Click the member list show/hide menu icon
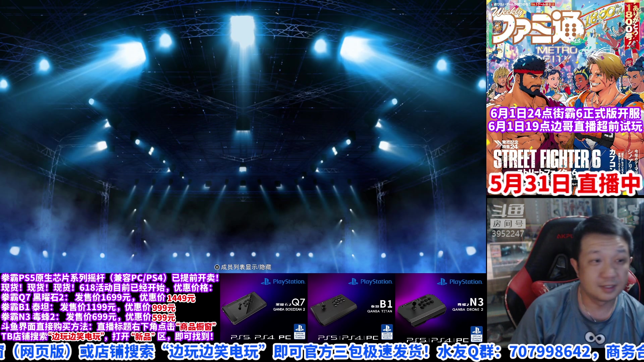Image resolution: width=644 pixels, height=362 pixels. pos(217,267)
